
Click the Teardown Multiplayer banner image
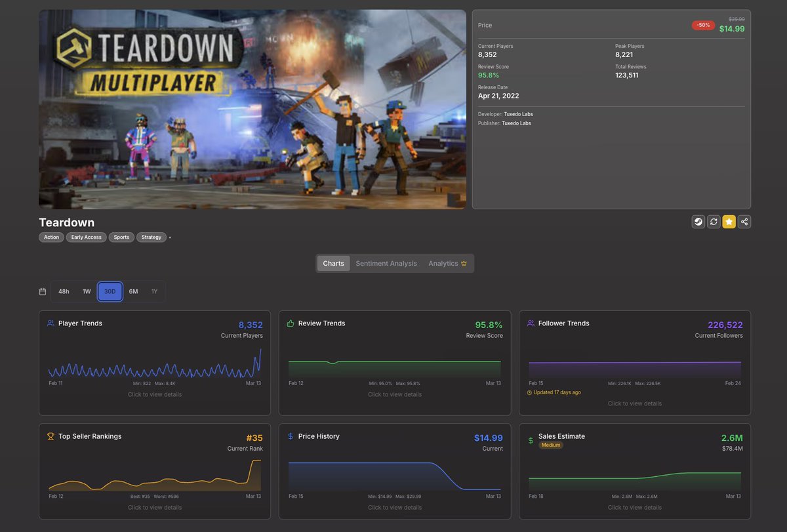[252, 110]
